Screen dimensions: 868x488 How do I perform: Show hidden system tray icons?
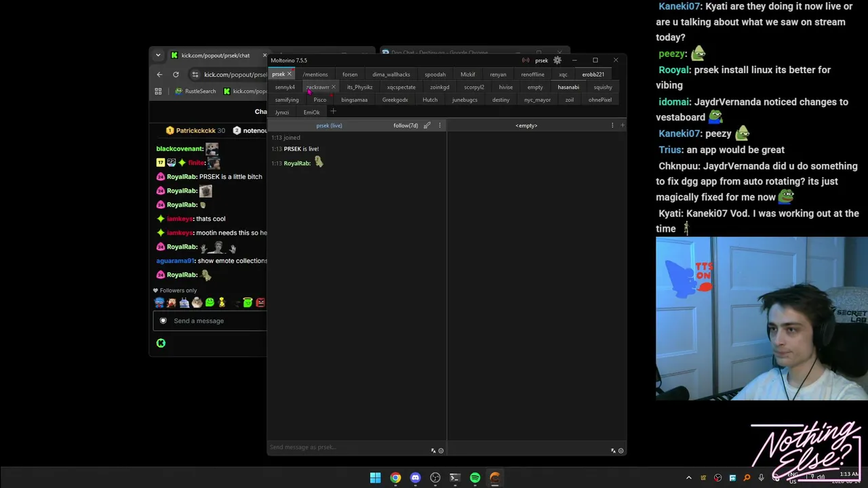pos(689,478)
